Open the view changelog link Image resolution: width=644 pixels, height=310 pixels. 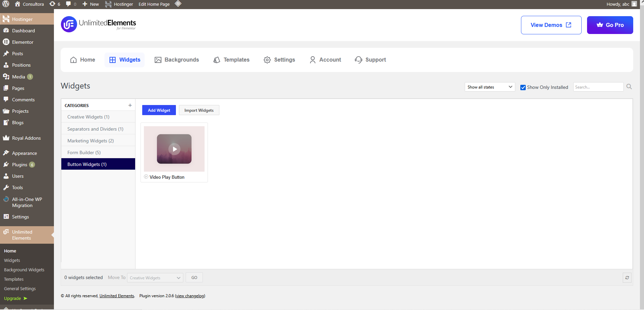(190, 296)
